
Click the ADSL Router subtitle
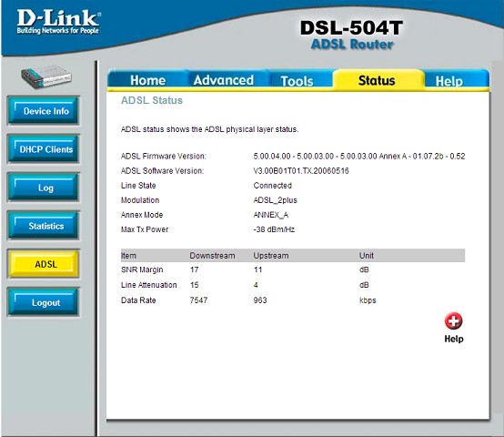[x=352, y=45]
